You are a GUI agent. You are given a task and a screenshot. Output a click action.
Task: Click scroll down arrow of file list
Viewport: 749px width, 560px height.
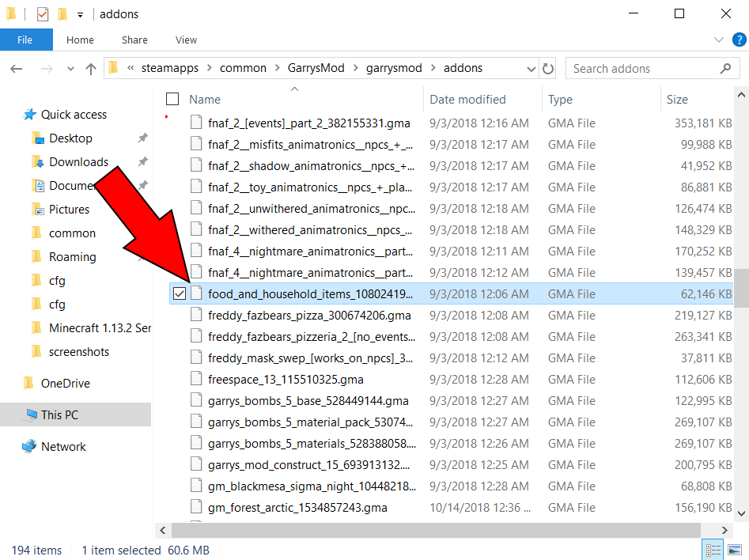pos(741,513)
